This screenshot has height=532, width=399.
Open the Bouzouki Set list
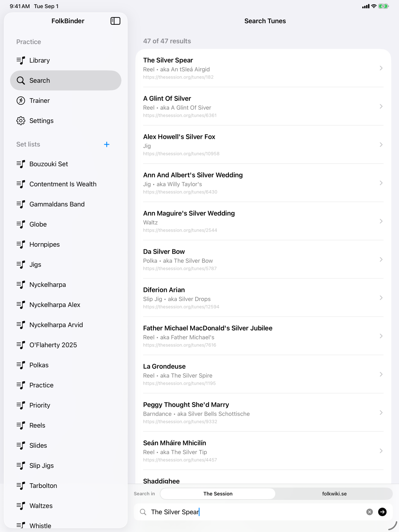point(66,164)
